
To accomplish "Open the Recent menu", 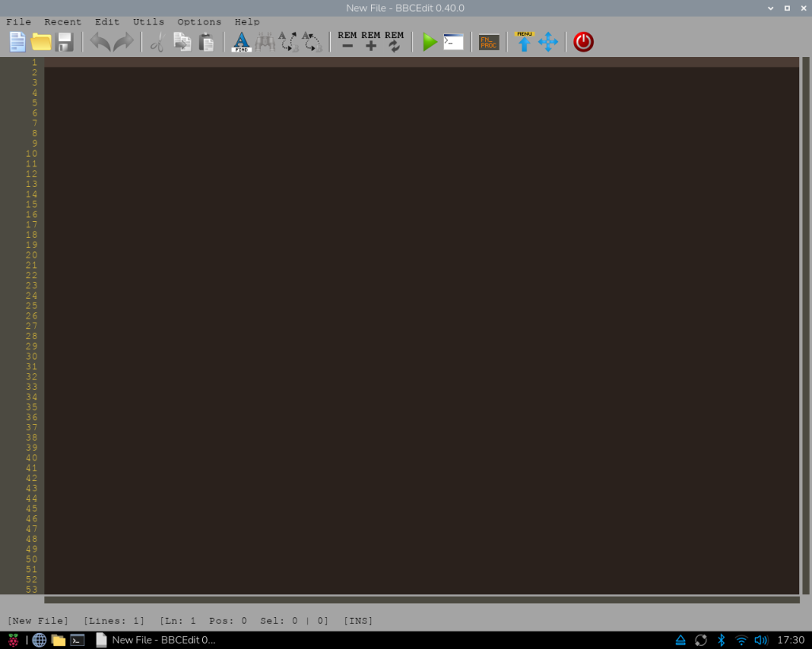I will [x=63, y=21].
